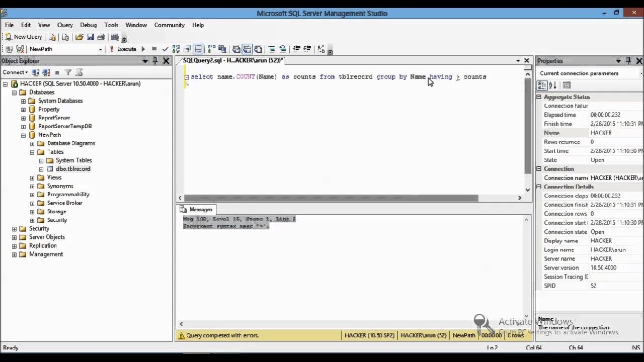644x362 pixels.
Task: Expand the Programmability folder
Action: pos(32,195)
